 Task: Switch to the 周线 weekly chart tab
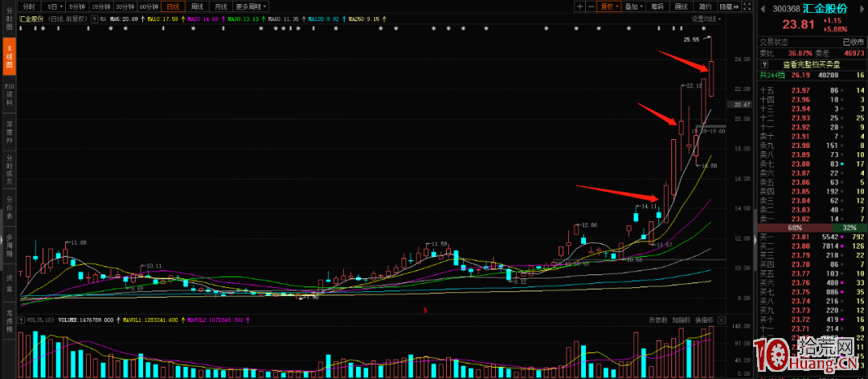click(195, 6)
